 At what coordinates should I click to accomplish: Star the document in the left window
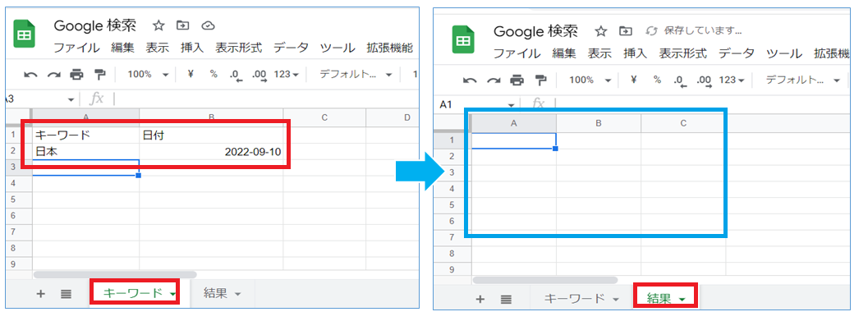coord(158,25)
